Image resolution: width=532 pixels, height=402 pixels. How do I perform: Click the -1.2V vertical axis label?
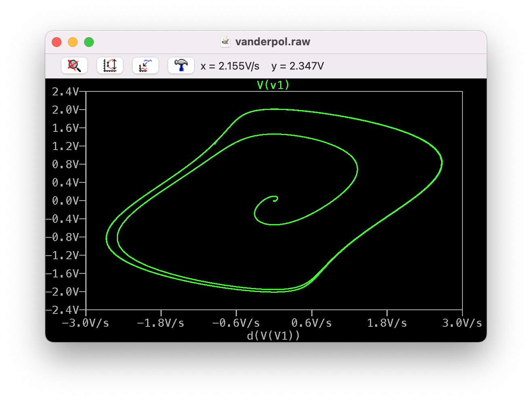coord(62,255)
